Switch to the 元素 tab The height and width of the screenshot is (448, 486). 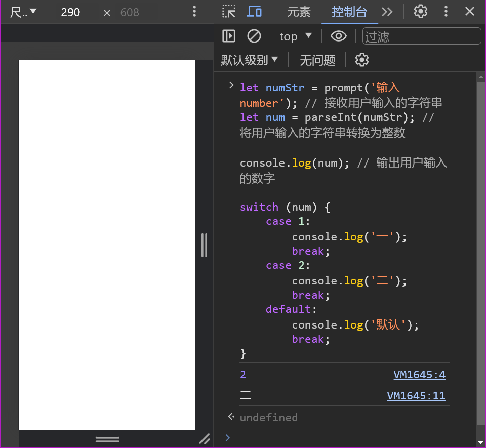point(299,12)
